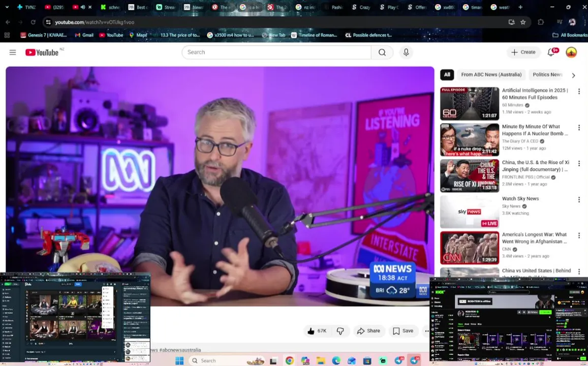
Task: Bookmark this page with star icon
Action: tap(523, 22)
